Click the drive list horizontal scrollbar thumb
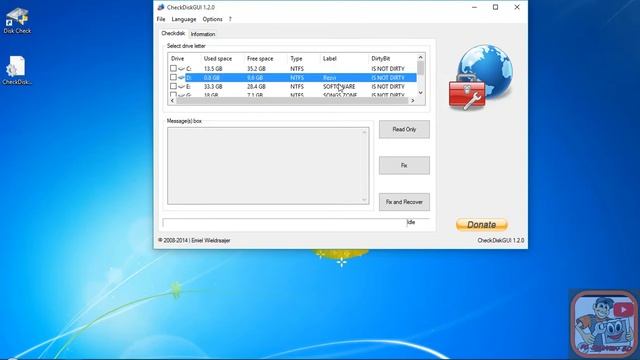 click(x=292, y=100)
